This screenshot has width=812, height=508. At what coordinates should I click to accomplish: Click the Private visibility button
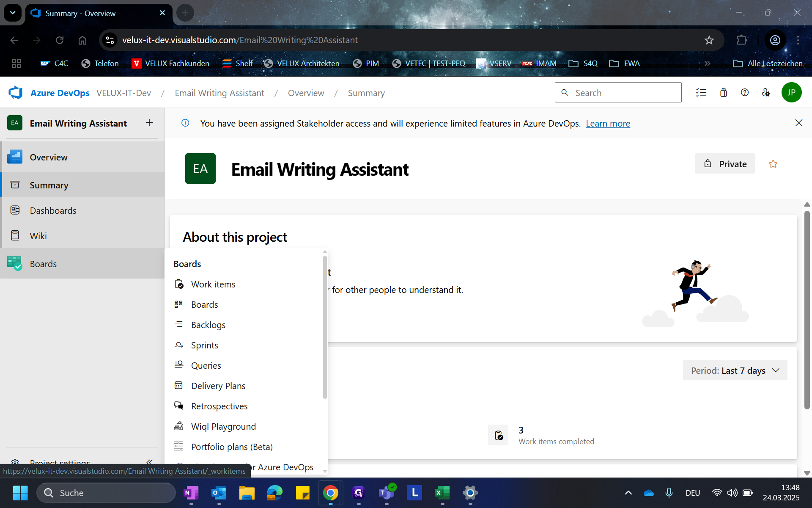pyautogui.click(x=724, y=163)
